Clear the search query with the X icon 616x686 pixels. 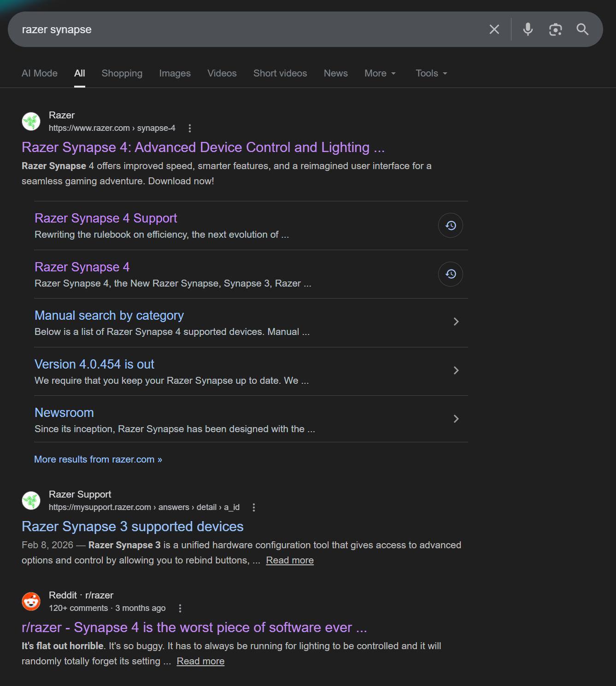tap(494, 29)
